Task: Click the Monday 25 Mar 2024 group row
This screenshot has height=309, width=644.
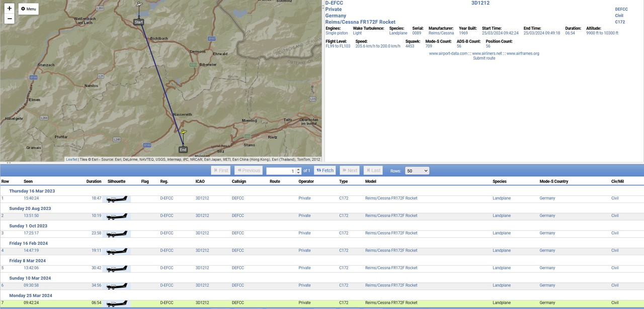Action: click(322, 295)
